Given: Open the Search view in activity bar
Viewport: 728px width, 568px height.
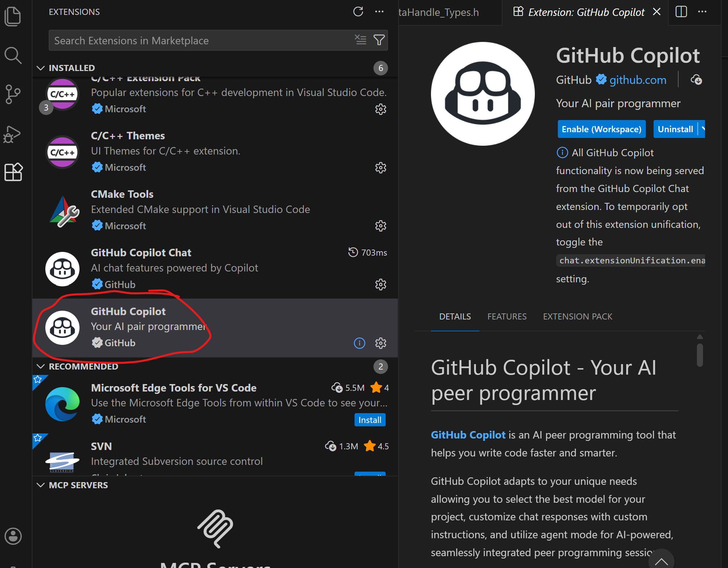Looking at the screenshot, I should pos(13,55).
